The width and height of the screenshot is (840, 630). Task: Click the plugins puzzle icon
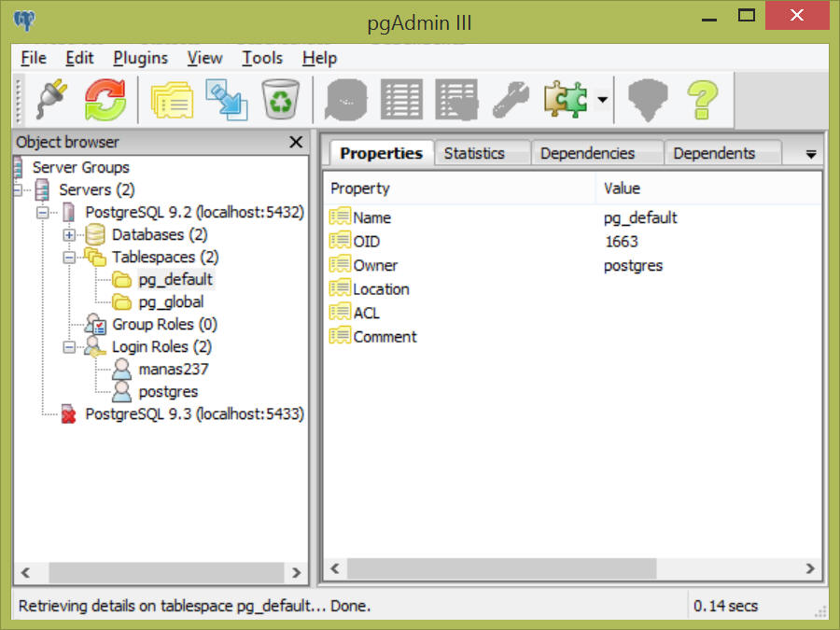[566, 100]
